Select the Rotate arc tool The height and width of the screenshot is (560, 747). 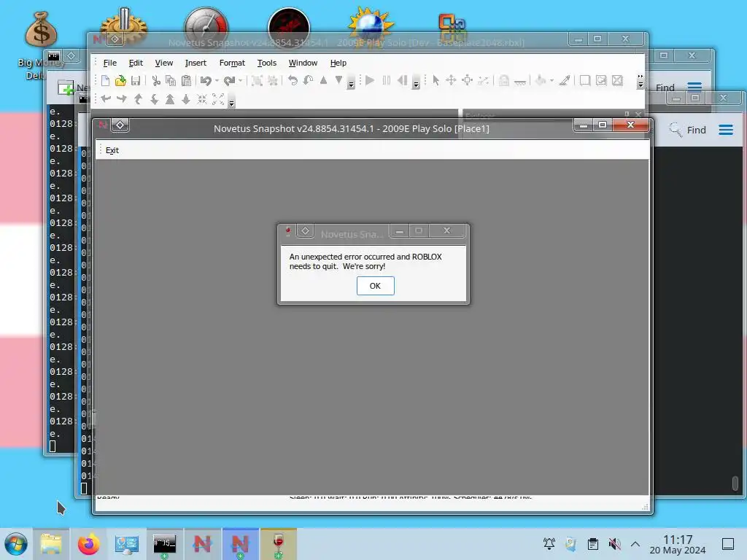483,80
